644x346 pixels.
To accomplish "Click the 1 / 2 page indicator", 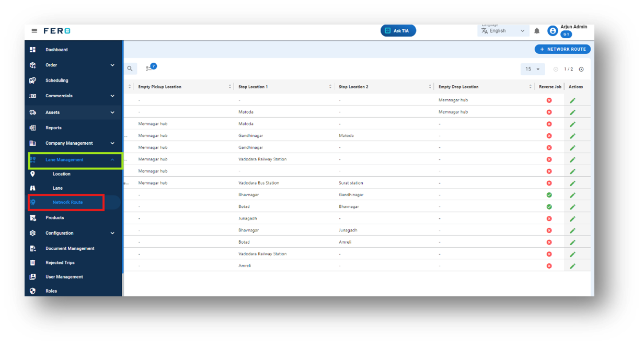I will (568, 69).
